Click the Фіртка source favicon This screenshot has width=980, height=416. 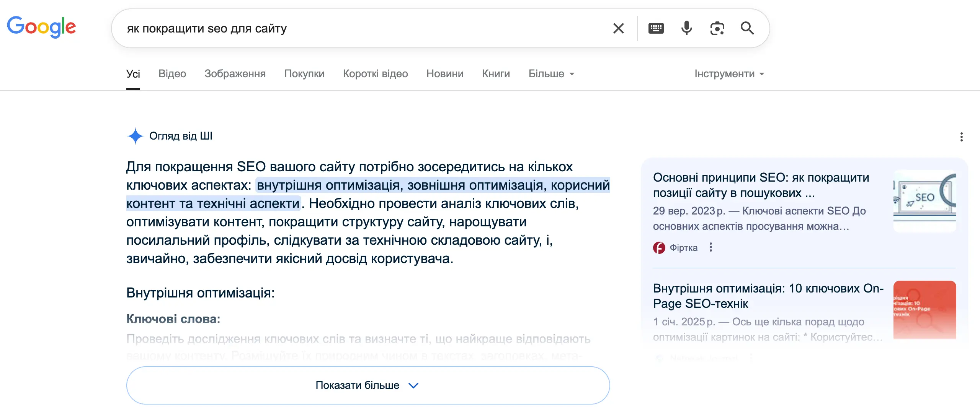point(659,248)
